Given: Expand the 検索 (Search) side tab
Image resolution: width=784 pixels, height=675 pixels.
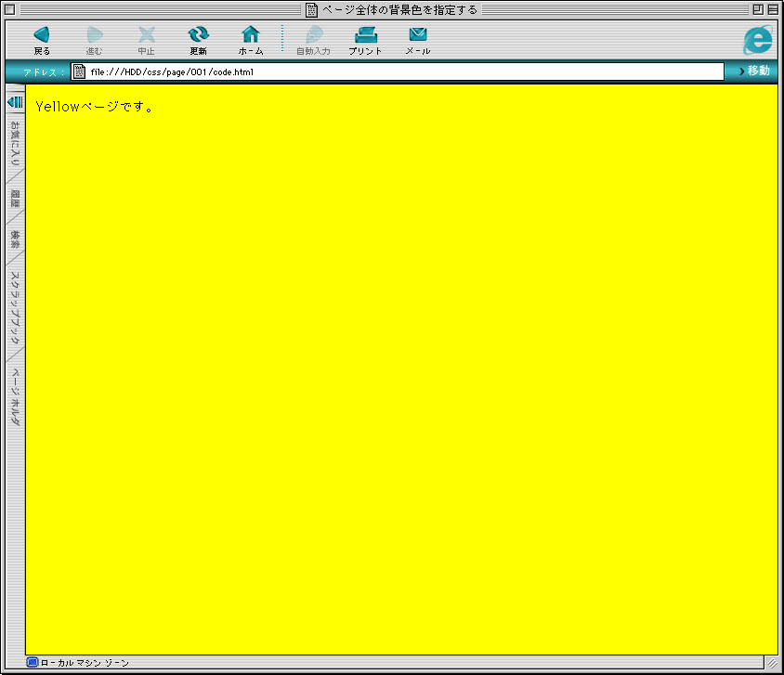Looking at the screenshot, I should [15, 239].
